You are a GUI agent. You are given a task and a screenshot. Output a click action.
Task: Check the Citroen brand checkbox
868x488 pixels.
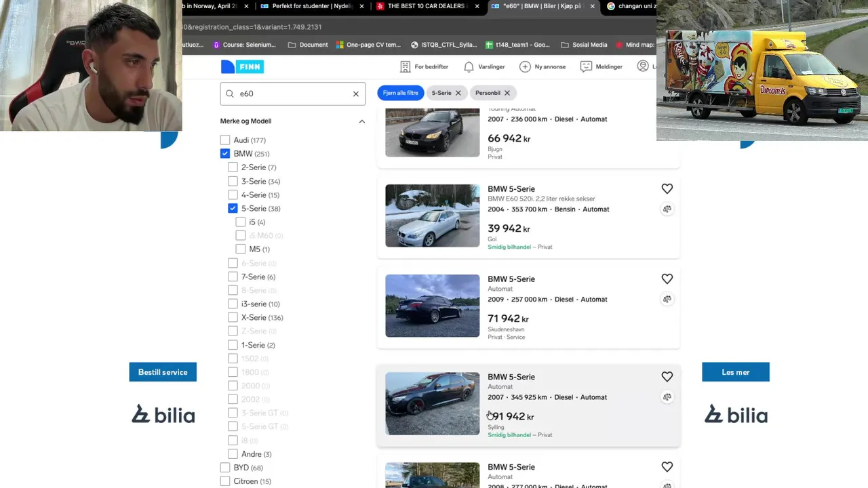point(225,481)
